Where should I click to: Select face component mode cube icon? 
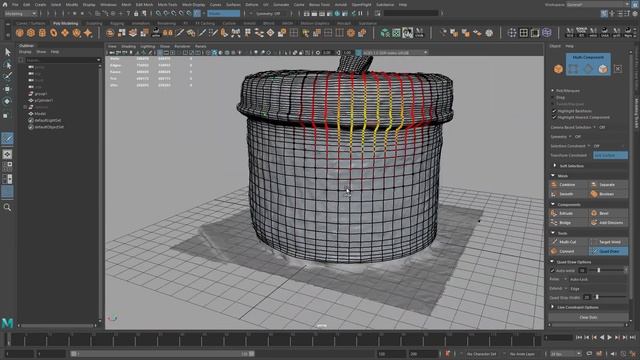pos(603,69)
